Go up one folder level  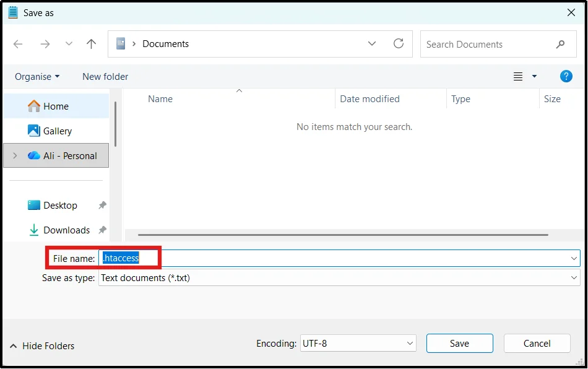tap(91, 44)
